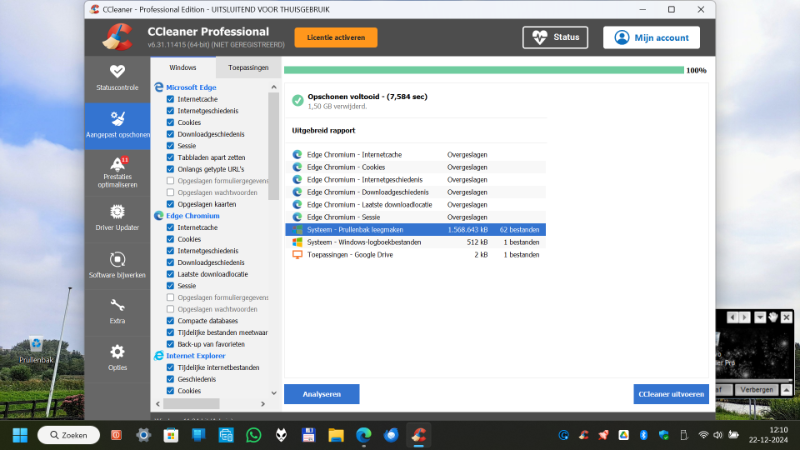The height and width of the screenshot is (450, 800).
Task: Open Prestaties optimaliseren in the sidebar
Action: [x=117, y=171]
